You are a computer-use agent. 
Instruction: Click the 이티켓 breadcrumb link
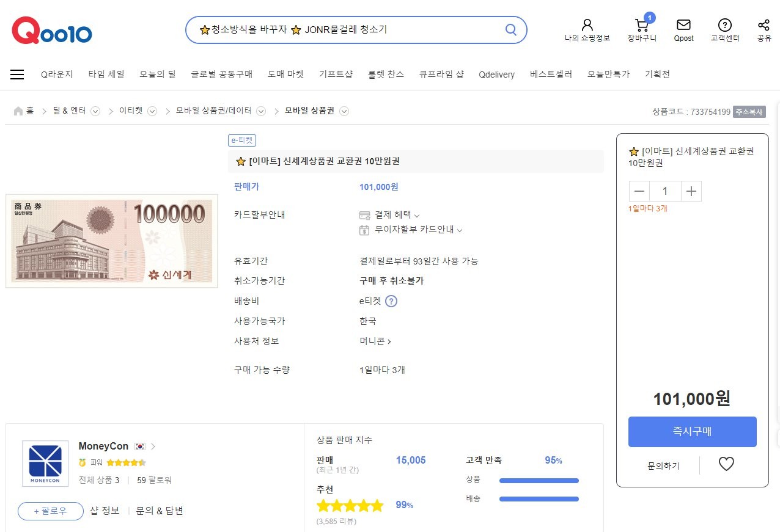[x=131, y=111]
